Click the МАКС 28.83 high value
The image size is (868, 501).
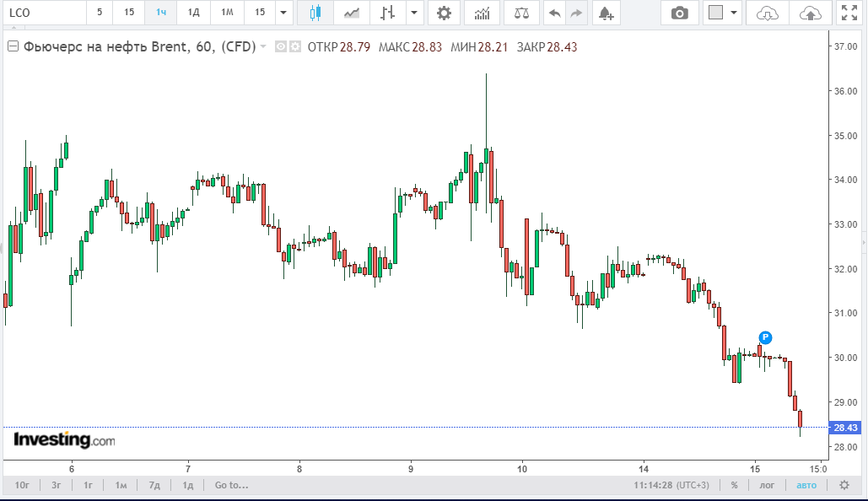[410, 47]
